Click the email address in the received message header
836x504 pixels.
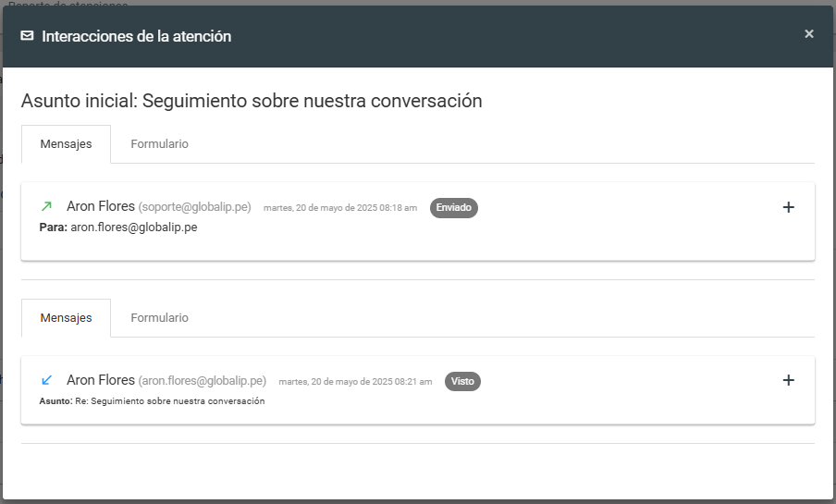tap(203, 381)
